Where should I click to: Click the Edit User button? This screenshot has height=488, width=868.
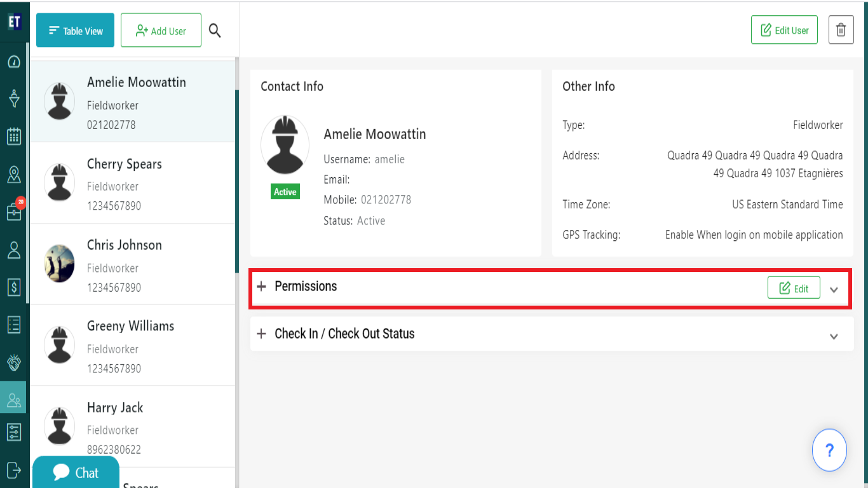pos(784,30)
